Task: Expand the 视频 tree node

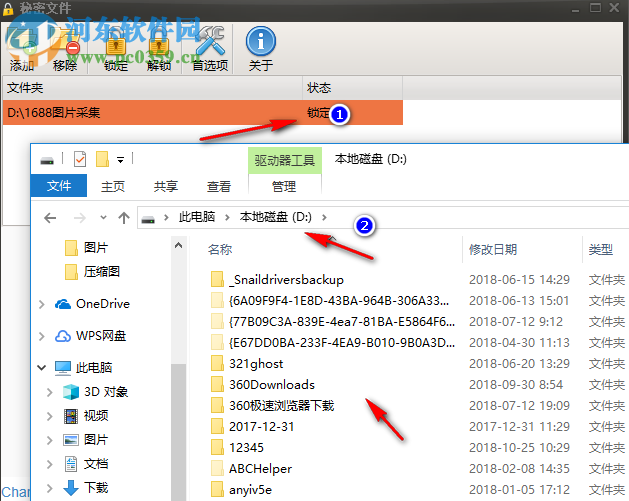Action: point(49,416)
